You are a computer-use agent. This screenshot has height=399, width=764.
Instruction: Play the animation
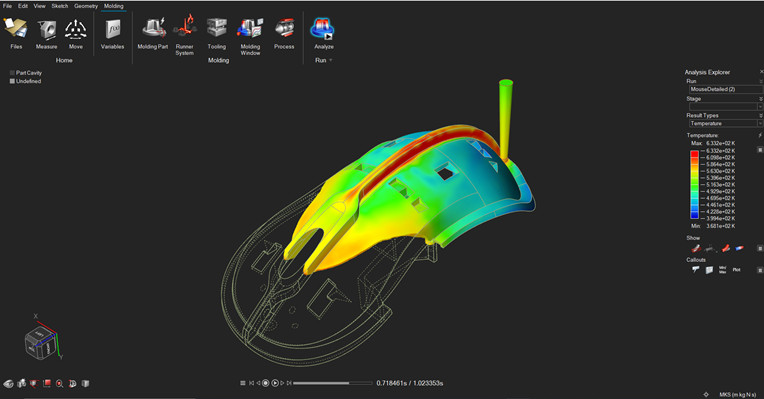coord(275,383)
